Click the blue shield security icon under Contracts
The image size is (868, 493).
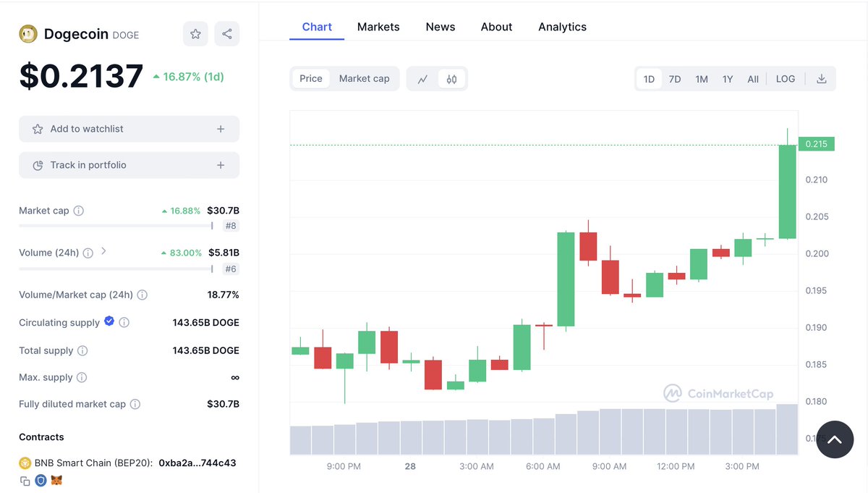pyautogui.click(x=41, y=480)
